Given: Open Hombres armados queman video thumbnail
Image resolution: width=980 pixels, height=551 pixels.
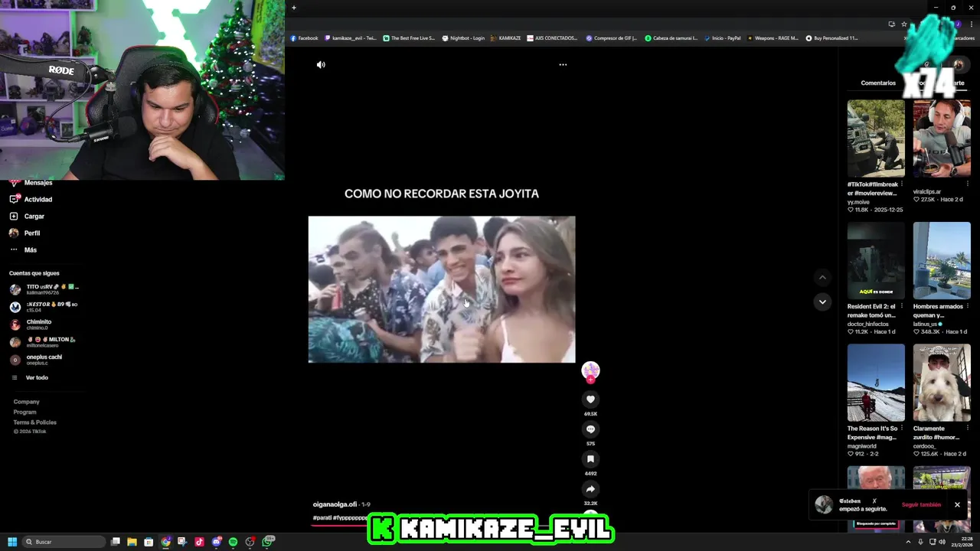Looking at the screenshot, I should [x=942, y=260].
